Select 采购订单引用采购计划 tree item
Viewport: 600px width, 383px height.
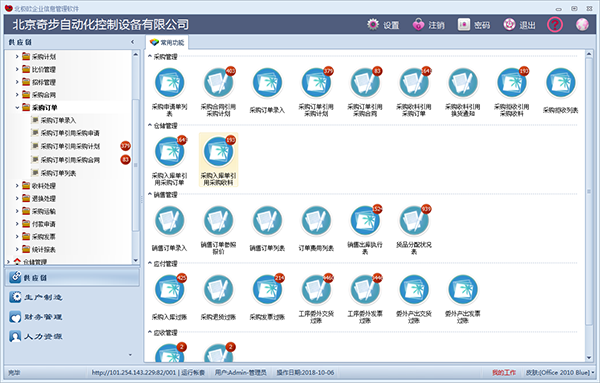click(x=70, y=146)
